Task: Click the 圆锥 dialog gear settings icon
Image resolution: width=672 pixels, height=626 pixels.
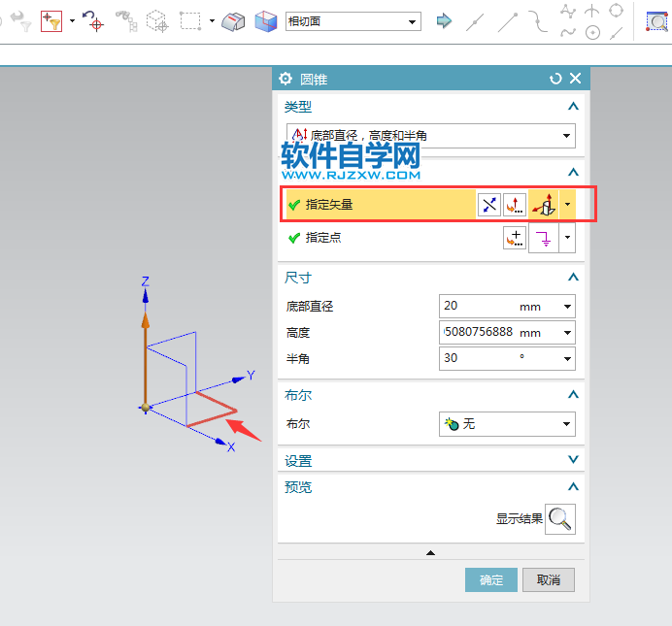Action: click(286, 79)
